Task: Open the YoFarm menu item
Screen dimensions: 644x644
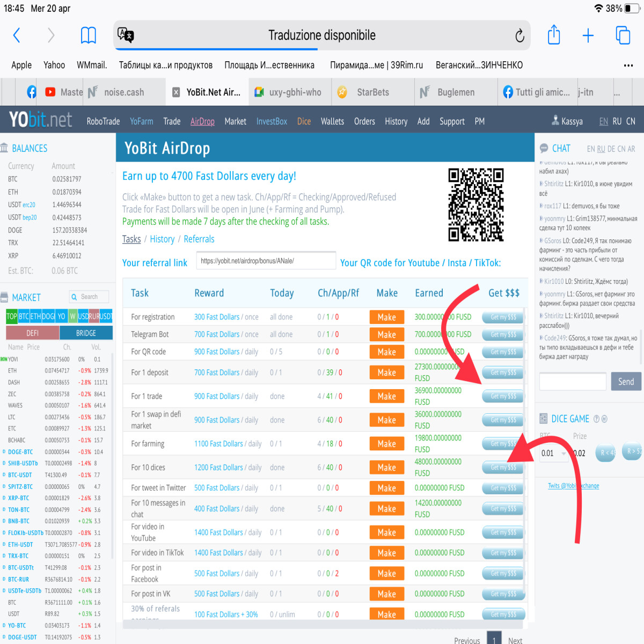Action: click(142, 121)
